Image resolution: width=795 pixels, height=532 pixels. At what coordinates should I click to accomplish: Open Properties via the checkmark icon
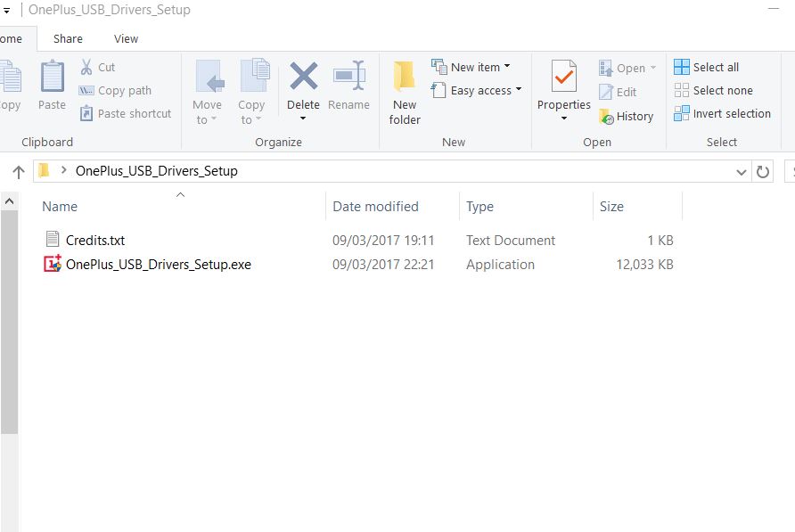[564, 76]
